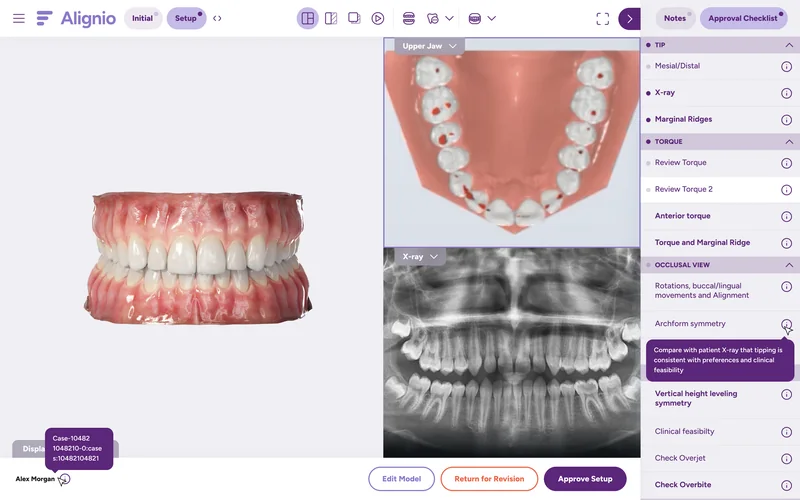The image size is (800, 500).
Task: Click the Approve Setup button
Action: [x=585, y=479]
